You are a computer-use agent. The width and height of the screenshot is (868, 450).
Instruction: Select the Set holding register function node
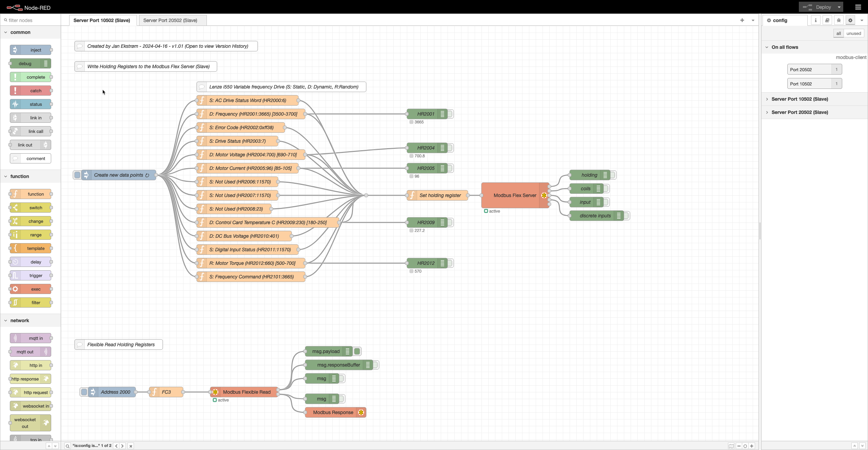click(x=437, y=195)
